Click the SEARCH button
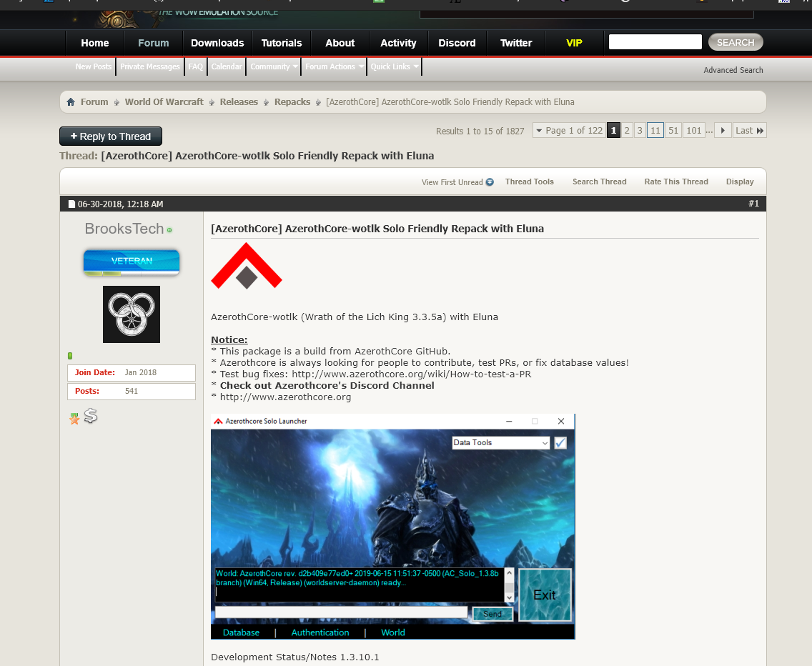 pyautogui.click(x=736, y=42)
